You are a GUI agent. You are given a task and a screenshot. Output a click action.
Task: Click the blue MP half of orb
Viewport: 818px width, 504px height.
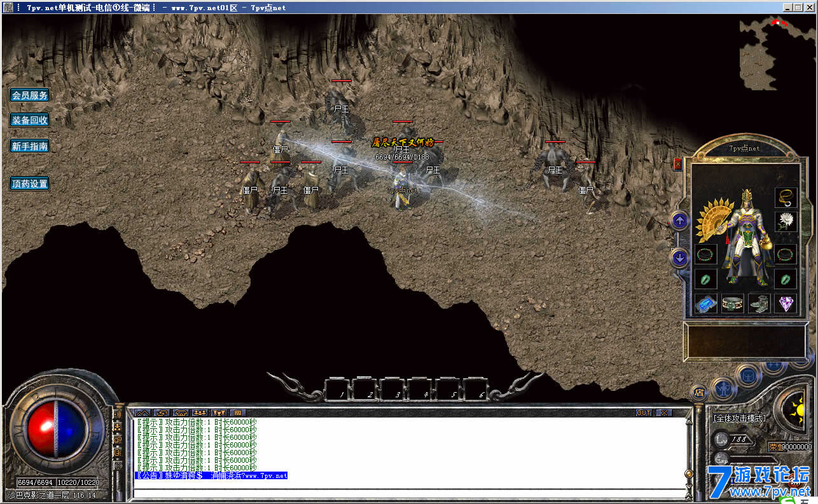(x=71, y=429)
